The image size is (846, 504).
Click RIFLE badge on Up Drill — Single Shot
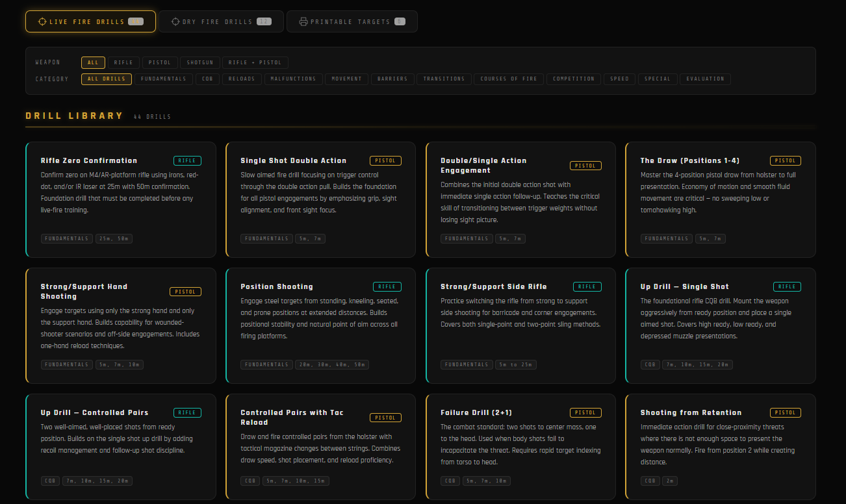787,286
